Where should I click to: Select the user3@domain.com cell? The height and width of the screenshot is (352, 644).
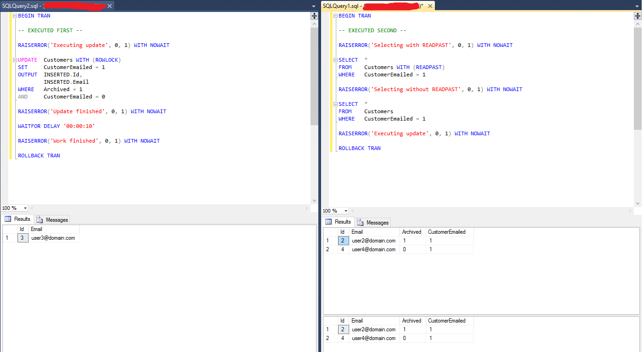pyautogui.click(x=54, y=238)
